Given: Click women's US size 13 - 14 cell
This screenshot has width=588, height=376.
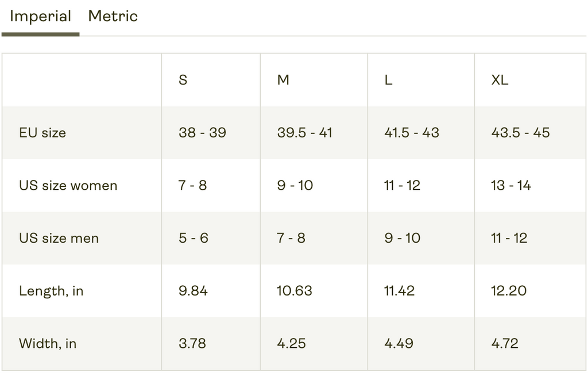Looking at the screenshot, I should click(x=511, y=186).
